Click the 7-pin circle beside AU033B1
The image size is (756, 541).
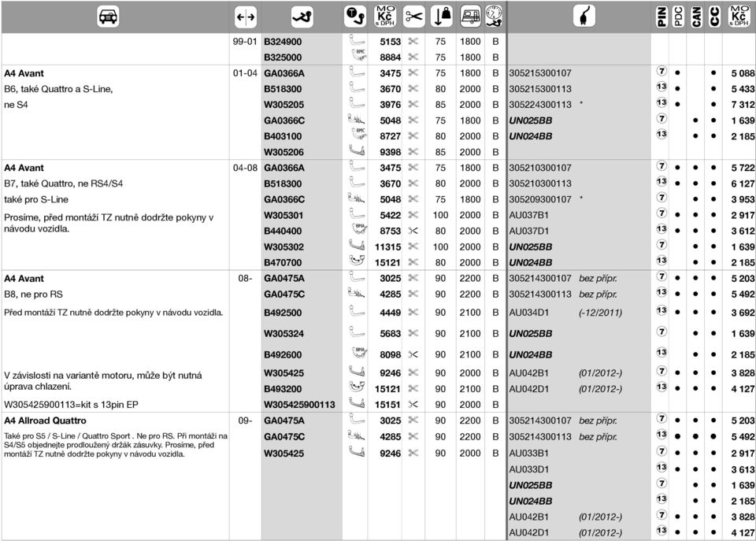coord(661,451)
